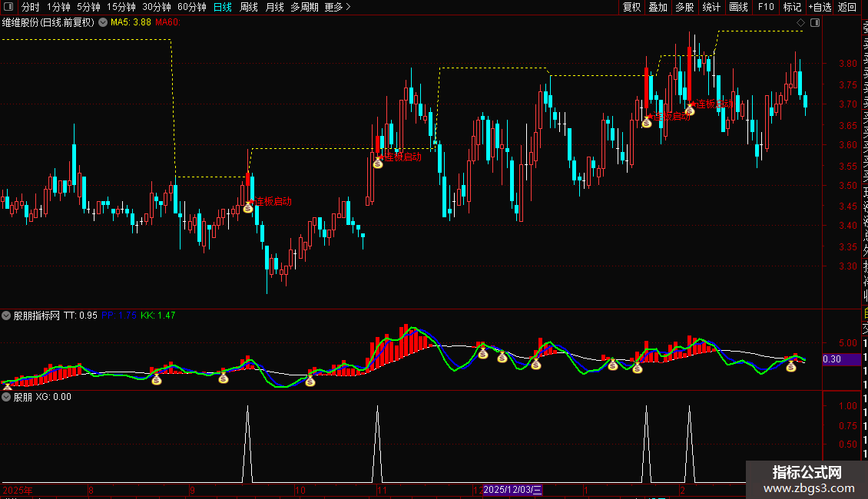Open the 统计 statistics tool
868x499 pixels.
(x=711, y=7)
